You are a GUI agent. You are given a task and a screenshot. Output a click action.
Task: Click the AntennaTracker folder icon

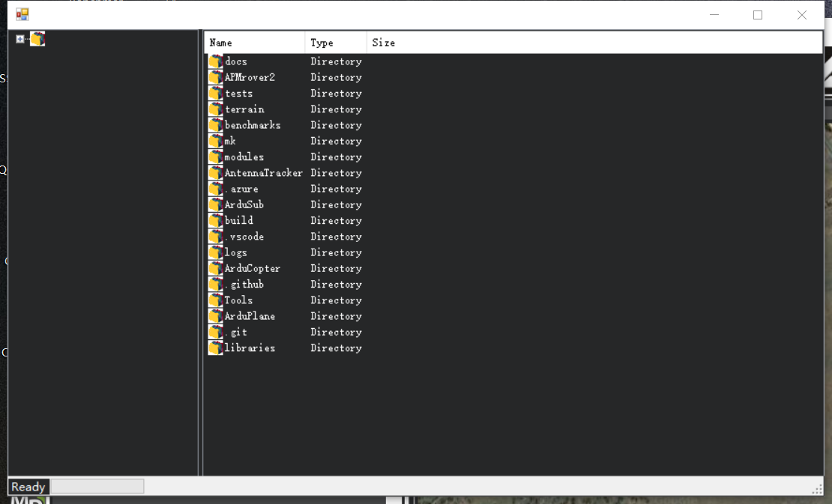click(215, 173)
